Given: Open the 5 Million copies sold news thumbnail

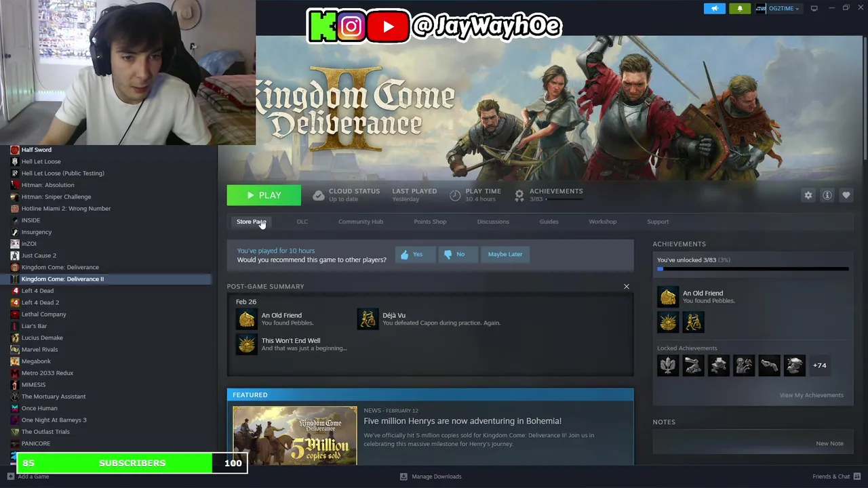Looking at the screenshot, I should 295,435.
